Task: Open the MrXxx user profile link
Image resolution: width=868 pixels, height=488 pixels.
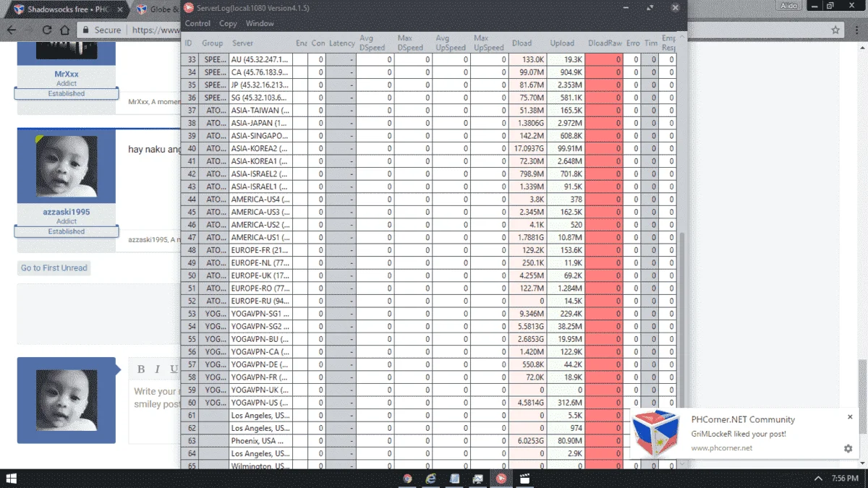Action: click(67, 74)
